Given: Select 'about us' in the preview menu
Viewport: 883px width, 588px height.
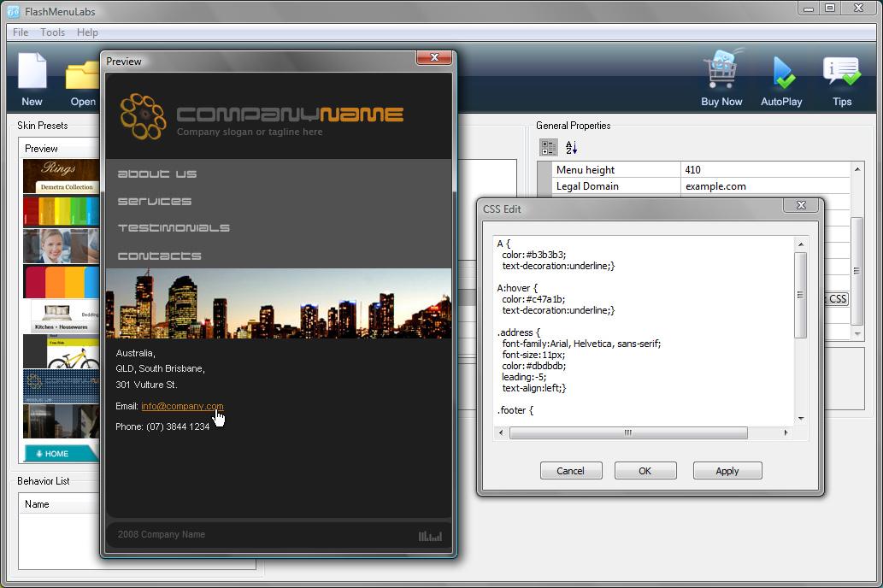Looking at the screenshot, I should tap(157, 174).
